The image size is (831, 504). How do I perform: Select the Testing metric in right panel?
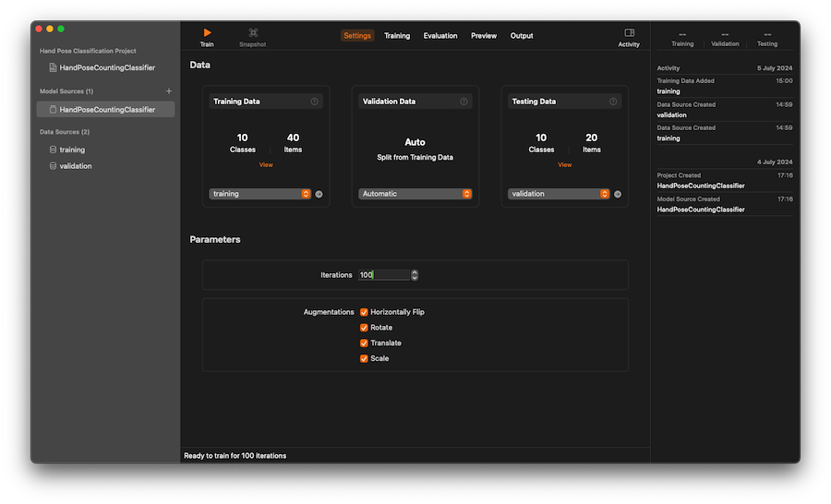[767, 39]
